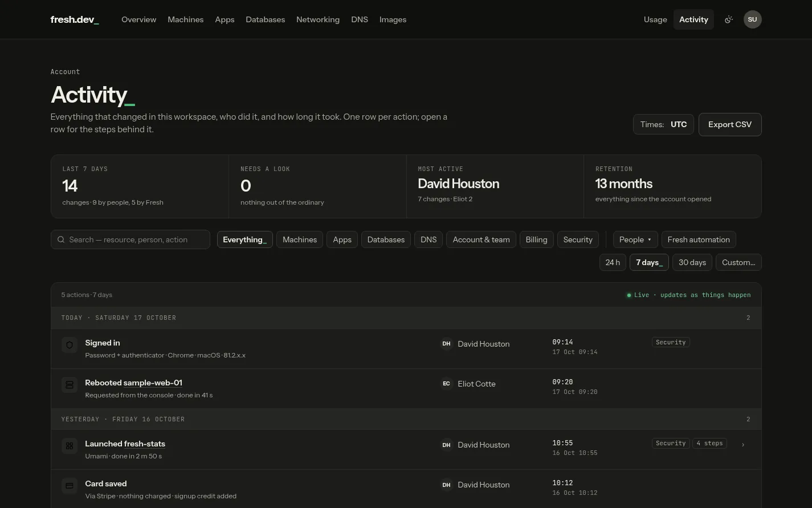Select the Account & team filter chip
812x508 pixels.
click(x=481, y=239)
